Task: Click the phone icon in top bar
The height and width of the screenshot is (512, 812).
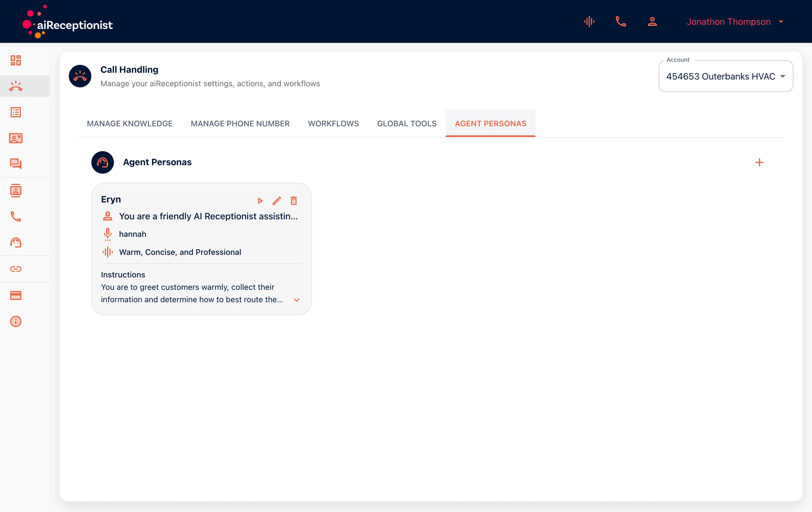Action: 621,22
